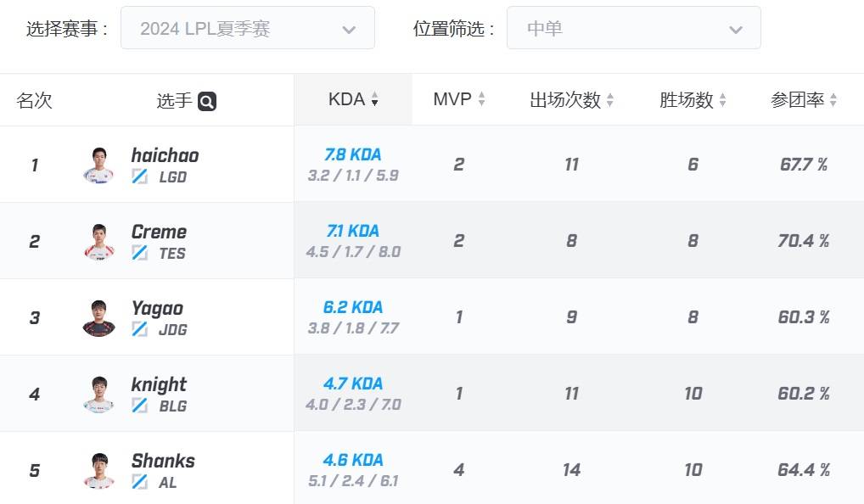This screenshot has width=864, height=504.
Task: Open the player search magnifier icon
Action: click(206, 101)
